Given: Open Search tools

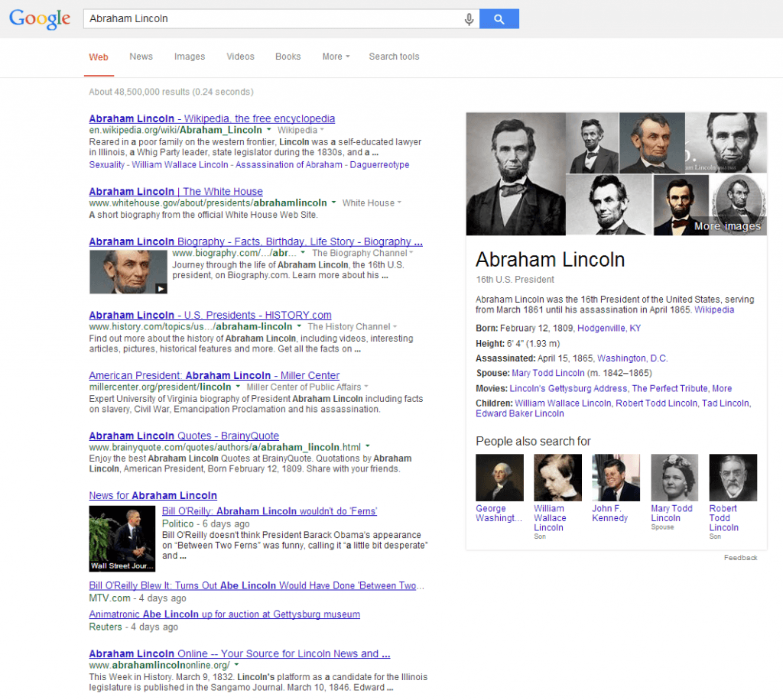Looking at the screenshot, I should point(394,57).
